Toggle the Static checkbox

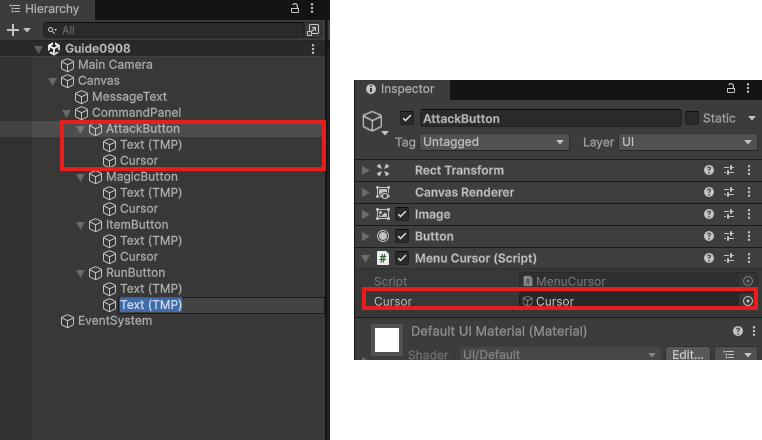[692, 118]
